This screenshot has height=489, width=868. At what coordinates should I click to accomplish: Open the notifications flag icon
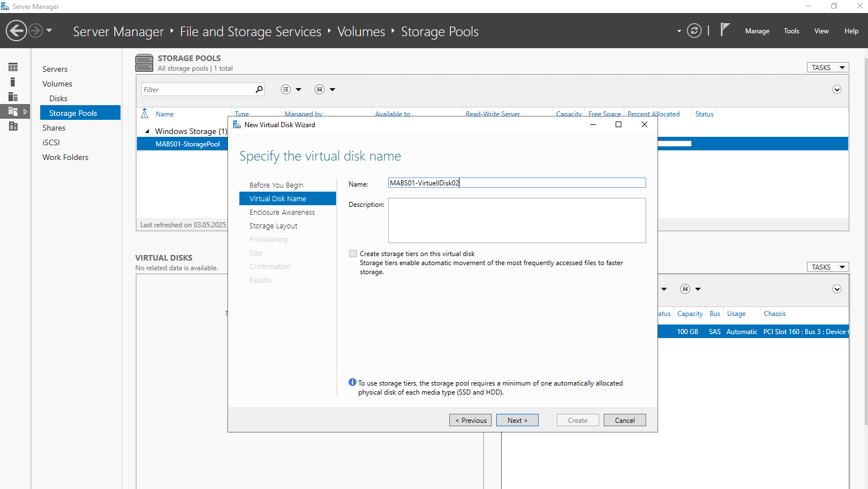725,29
